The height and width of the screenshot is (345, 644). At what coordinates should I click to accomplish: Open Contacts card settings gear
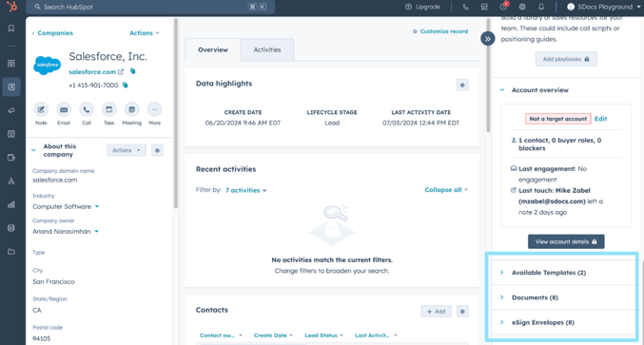coord(462,312)
